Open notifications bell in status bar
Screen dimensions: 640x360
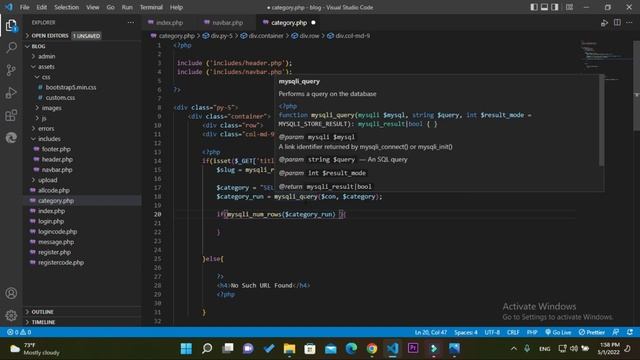[630, 332]
